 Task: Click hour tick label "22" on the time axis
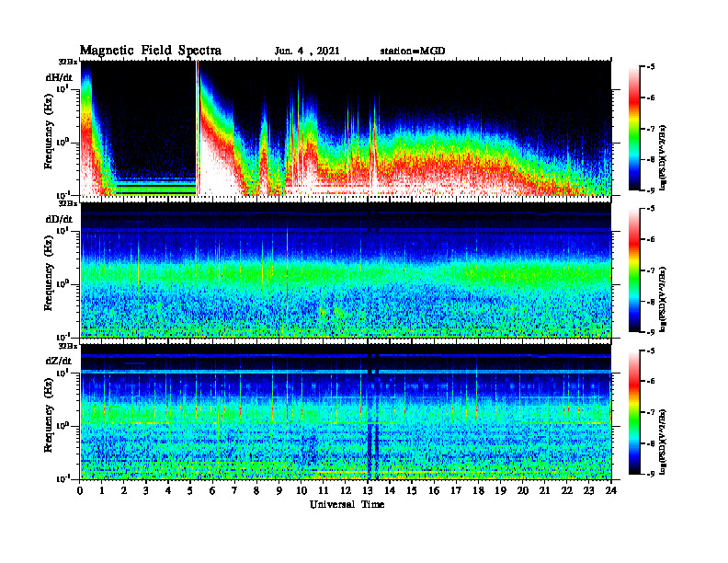(567, 490)
